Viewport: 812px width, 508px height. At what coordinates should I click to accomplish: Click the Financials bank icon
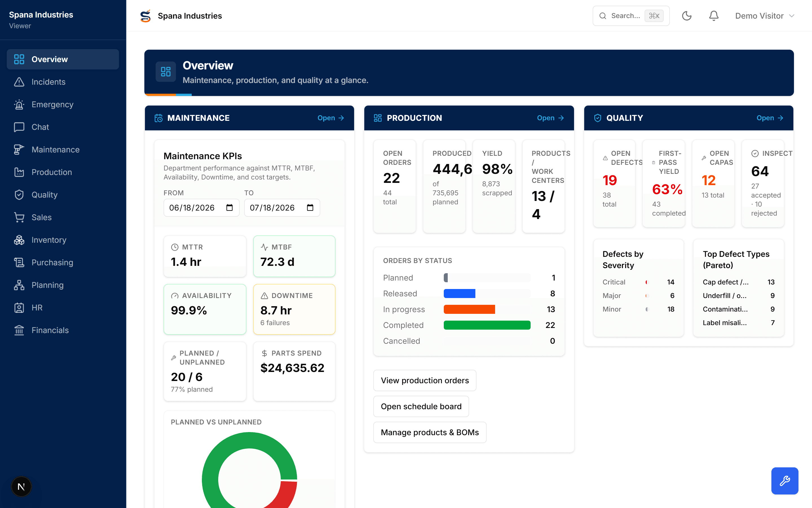click(x=19, y=330)
